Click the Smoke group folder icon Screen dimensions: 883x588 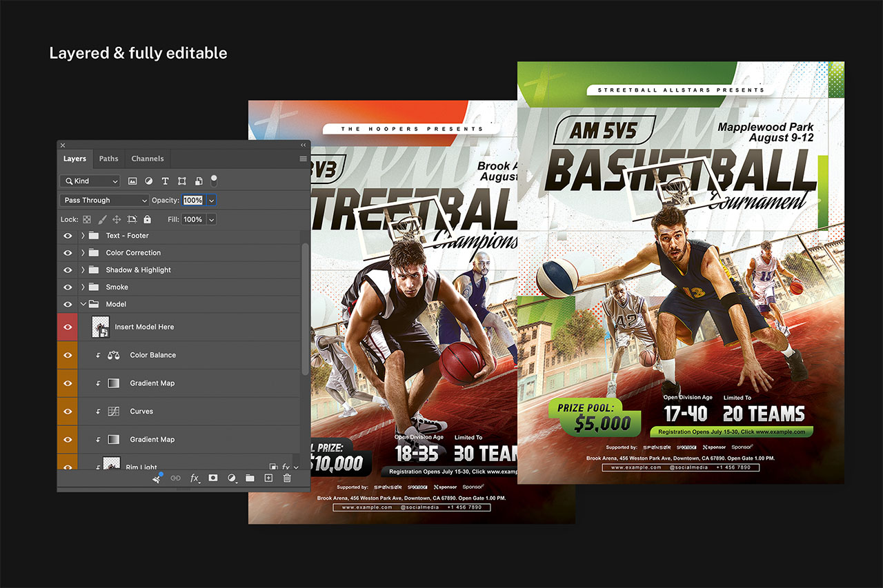93,287
